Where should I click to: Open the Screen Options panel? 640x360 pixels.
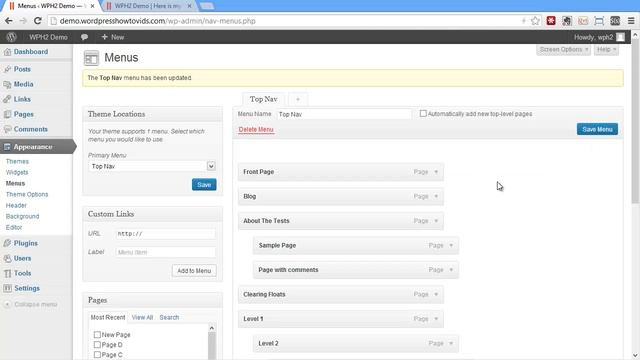point(564,49)
